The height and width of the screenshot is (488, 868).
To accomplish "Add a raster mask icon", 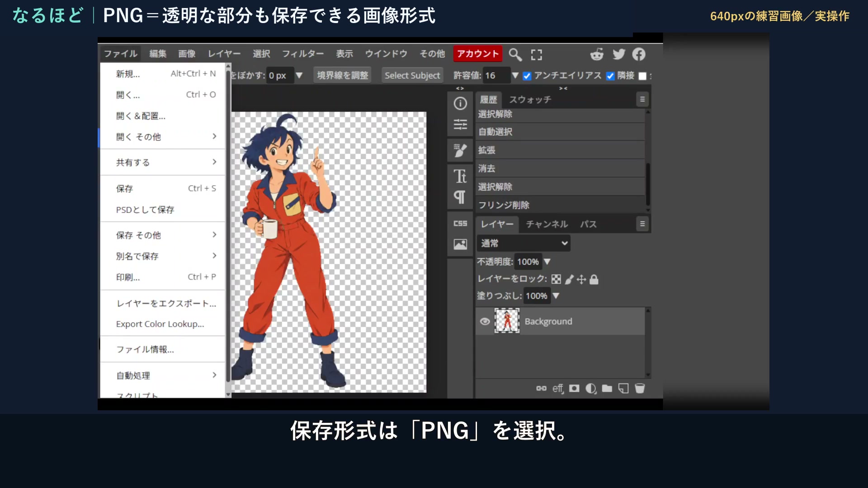I will pyautogui.click(x=574, y=388).
